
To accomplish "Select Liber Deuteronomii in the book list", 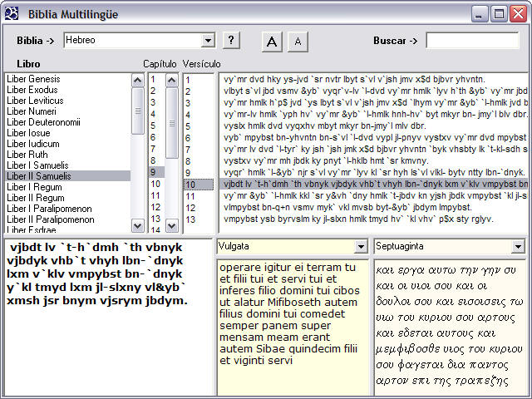I will pos(68,122).
